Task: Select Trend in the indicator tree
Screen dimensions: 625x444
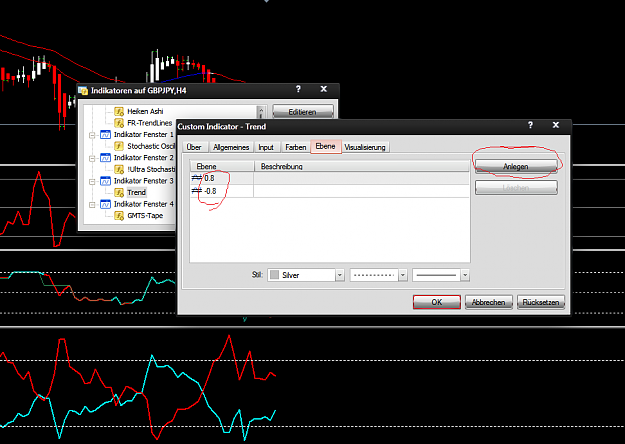Action: point(136,193)
